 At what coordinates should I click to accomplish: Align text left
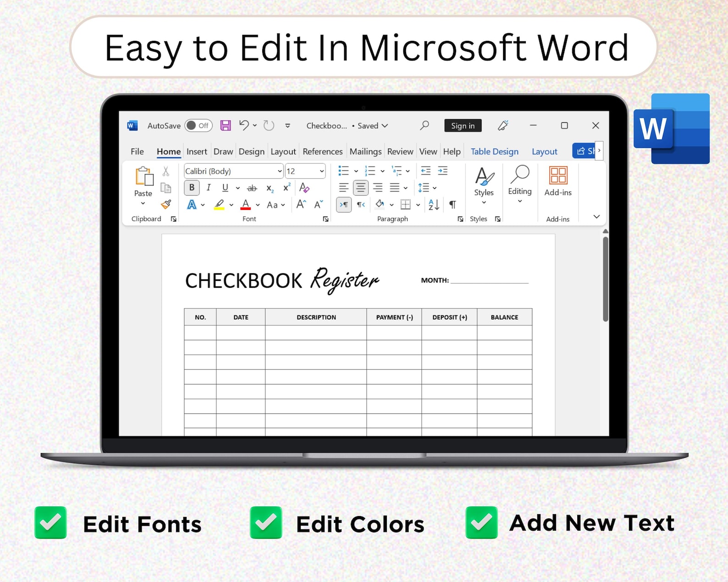(344, 187)
